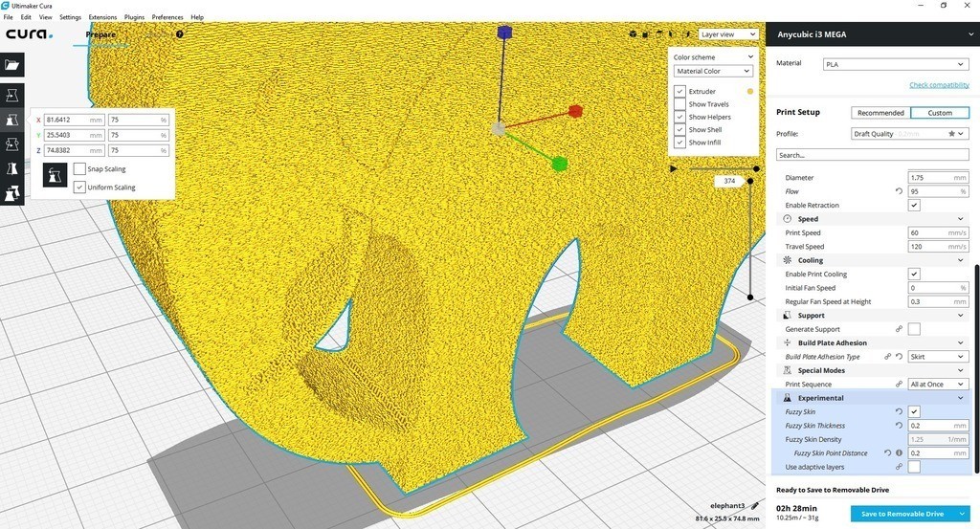The width and height of the screenshot is (980, 529).
Task: Click the settings Search field
Action: [873, 155]
